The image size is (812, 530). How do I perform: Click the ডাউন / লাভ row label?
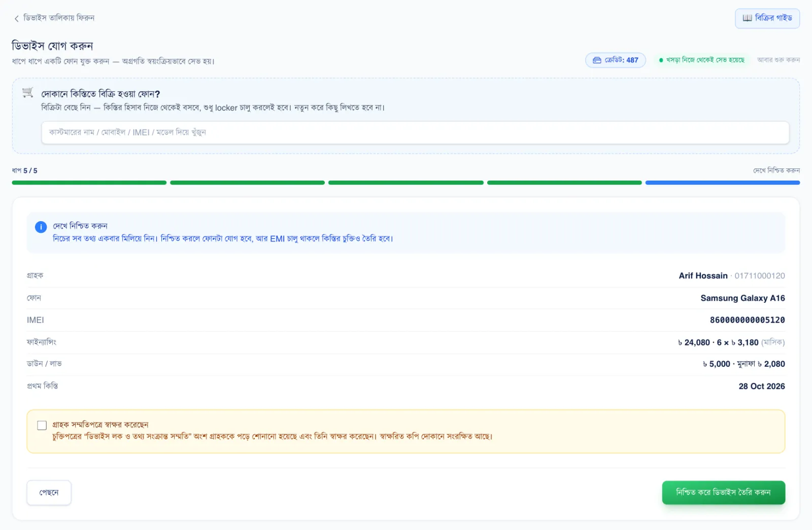(44, 364)
